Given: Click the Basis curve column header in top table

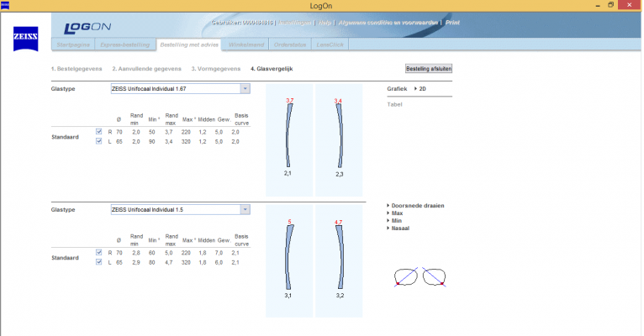Looking at the screenshot, I should pos(241,119).
